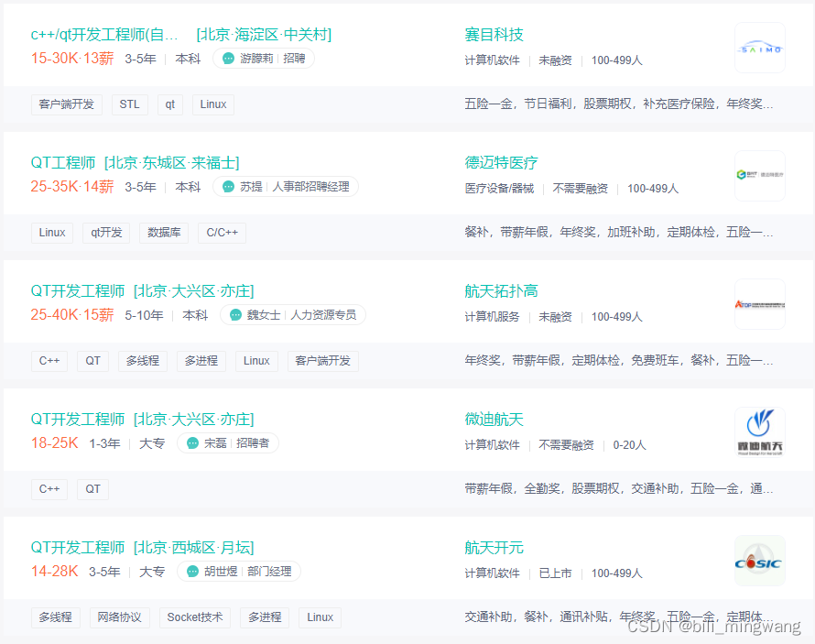Click 多进程 tag in 航天开元 row

(265, 617)
